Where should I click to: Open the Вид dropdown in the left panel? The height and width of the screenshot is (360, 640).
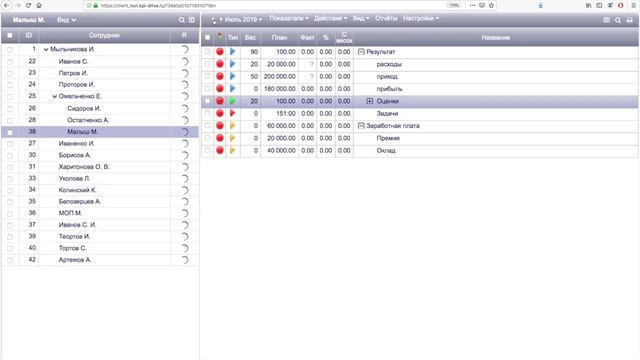[x=66, y=20]
